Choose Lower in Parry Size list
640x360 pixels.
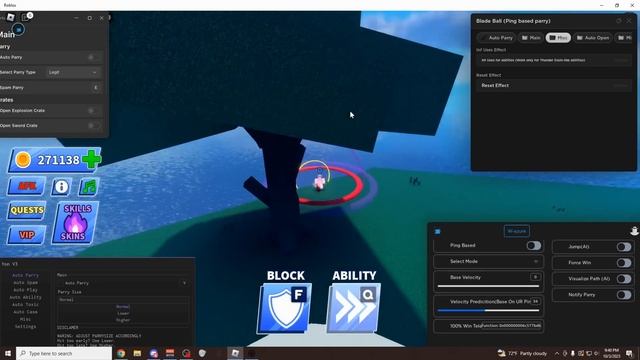click(x=123, y=313)
